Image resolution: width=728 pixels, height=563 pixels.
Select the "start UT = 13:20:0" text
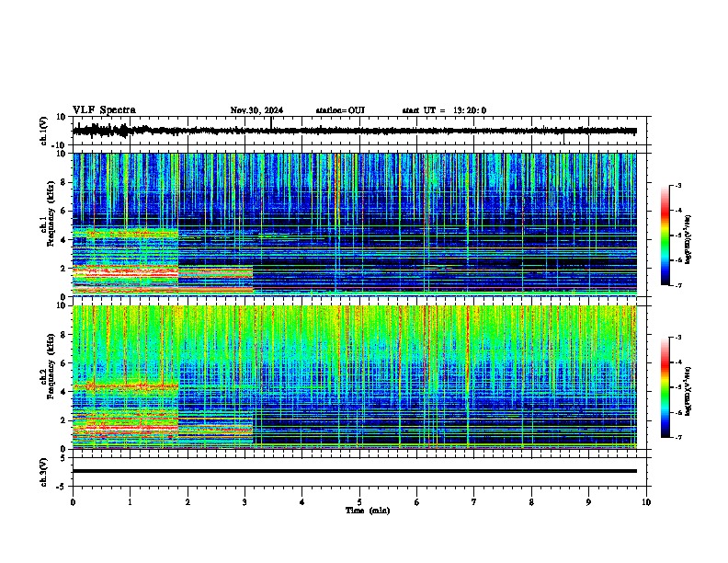pyautogui.click(x=444, y=110)
